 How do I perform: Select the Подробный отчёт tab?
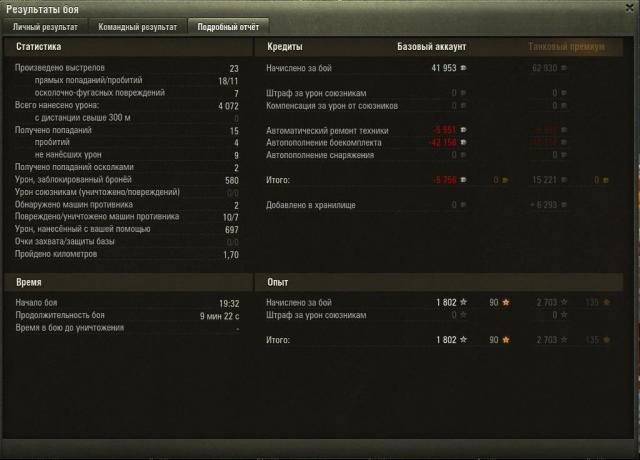point(228,27)
